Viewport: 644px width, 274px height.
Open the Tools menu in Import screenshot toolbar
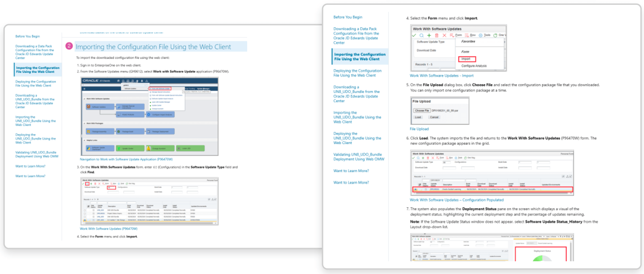pos(484,35)
